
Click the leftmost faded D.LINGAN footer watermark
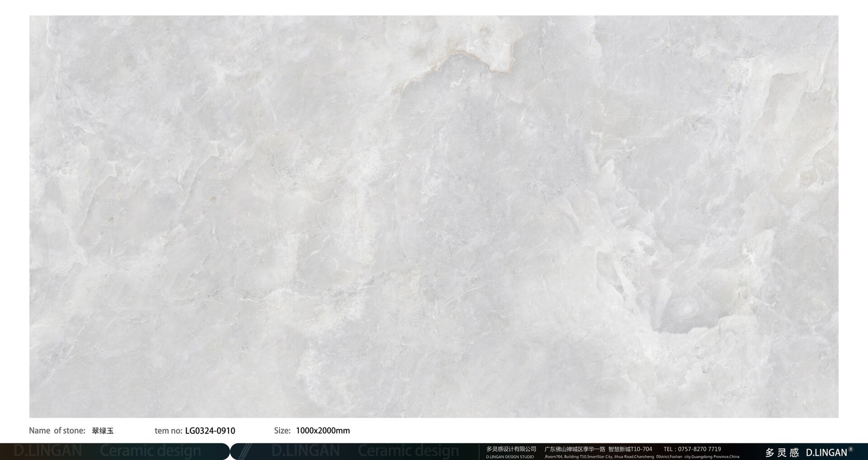tap(48, 451)
